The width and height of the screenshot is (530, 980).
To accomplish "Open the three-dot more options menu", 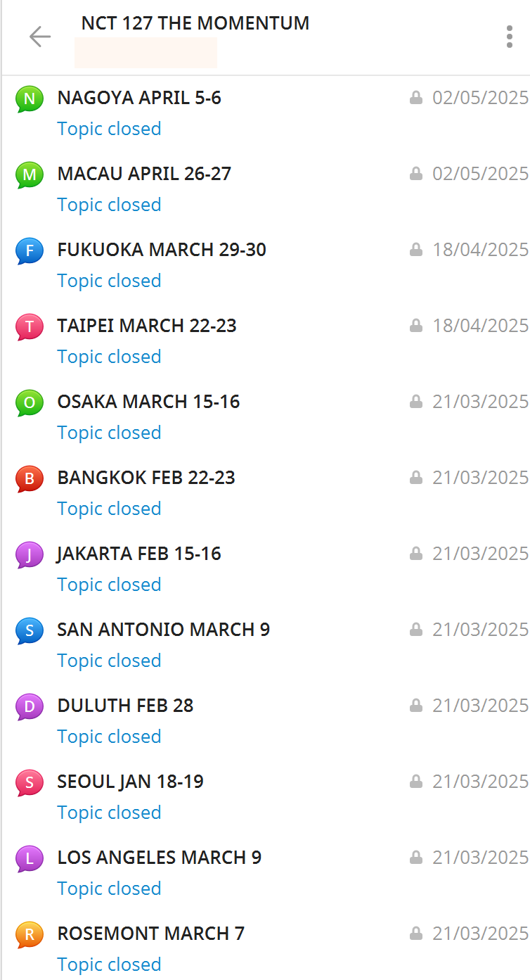I will (509, 37).
